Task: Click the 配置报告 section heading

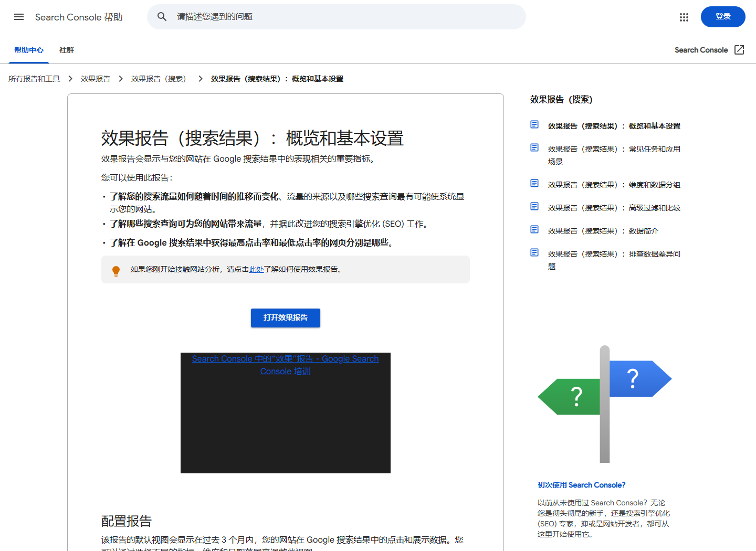Action: [127, 521]
